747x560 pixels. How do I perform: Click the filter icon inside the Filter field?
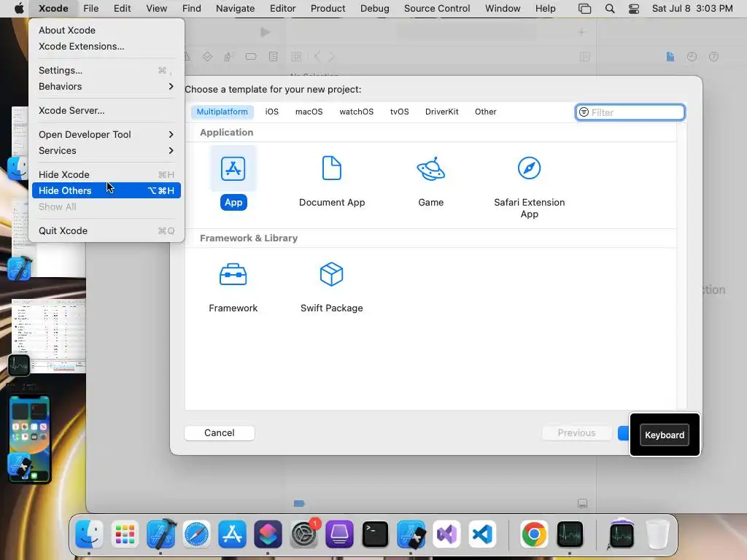pyautogui.click(x=584, y=112)
